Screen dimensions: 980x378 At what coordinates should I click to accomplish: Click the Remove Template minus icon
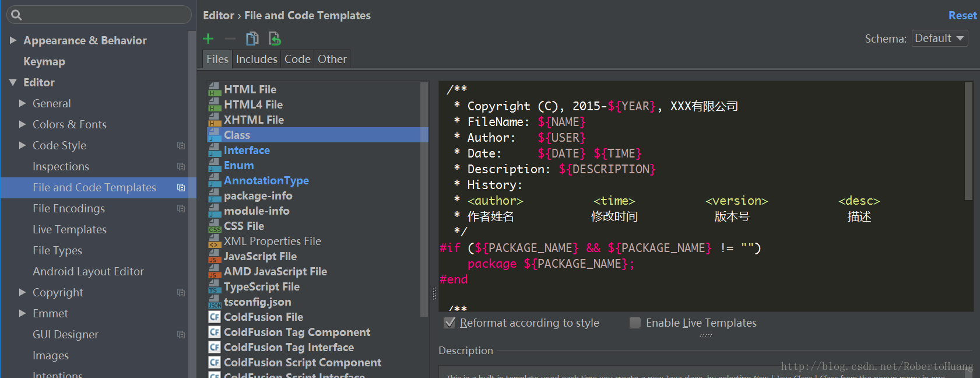click(230, 39)
